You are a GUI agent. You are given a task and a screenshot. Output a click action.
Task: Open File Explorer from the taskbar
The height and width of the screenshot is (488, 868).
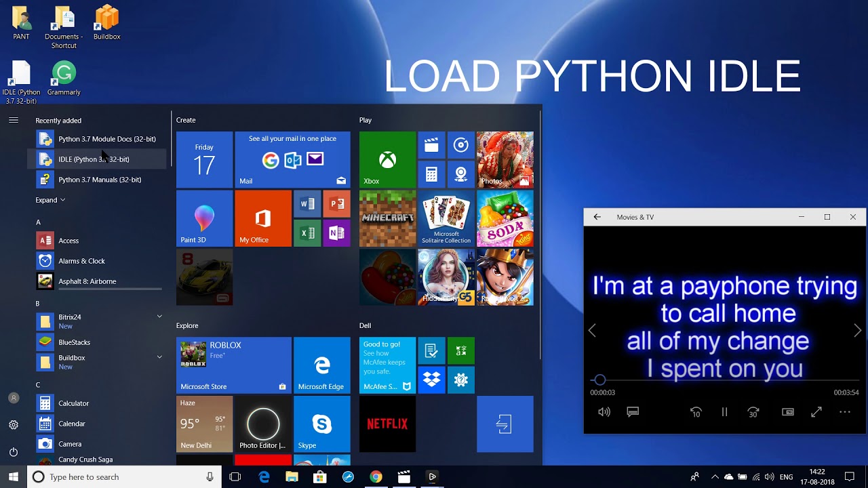pyautogui.click(x=292, y=477)
